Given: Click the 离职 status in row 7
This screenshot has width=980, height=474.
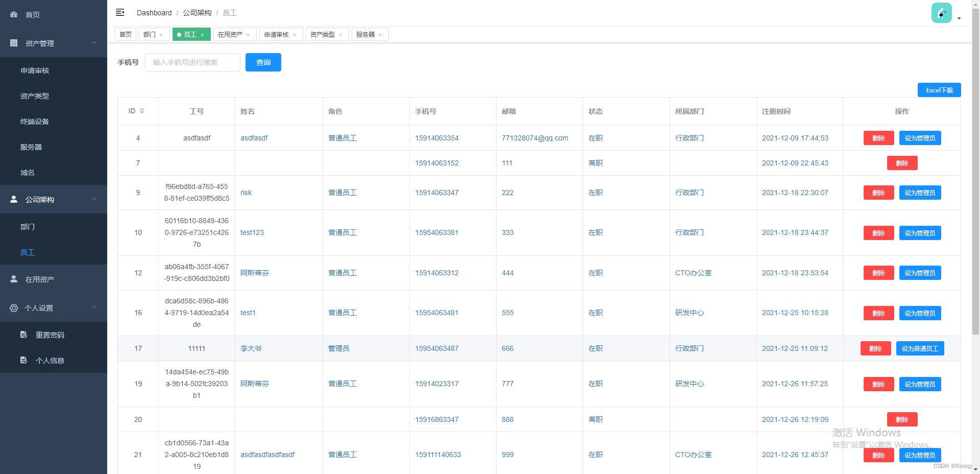Looking at the screenshot, I should [x=596, y=163].
